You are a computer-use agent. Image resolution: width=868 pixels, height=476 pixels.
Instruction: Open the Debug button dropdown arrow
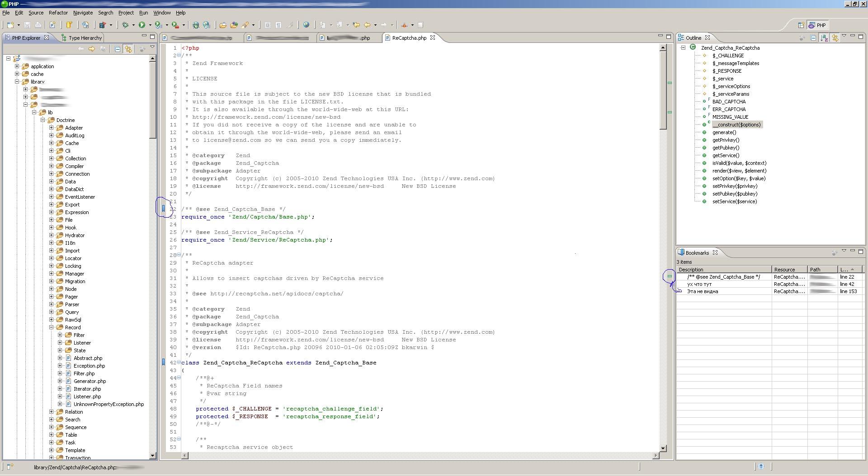(x=133, y=25)
